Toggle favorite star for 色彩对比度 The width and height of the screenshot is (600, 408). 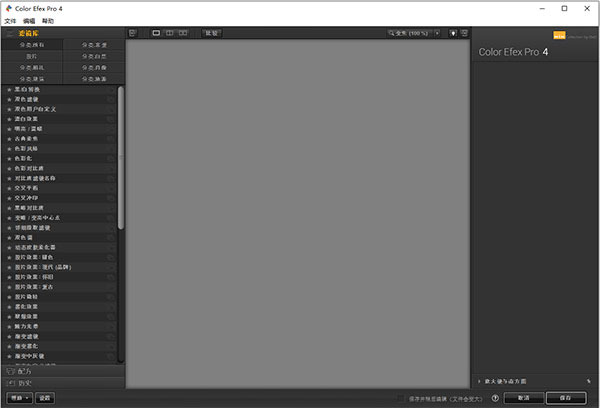click(9, 168)
